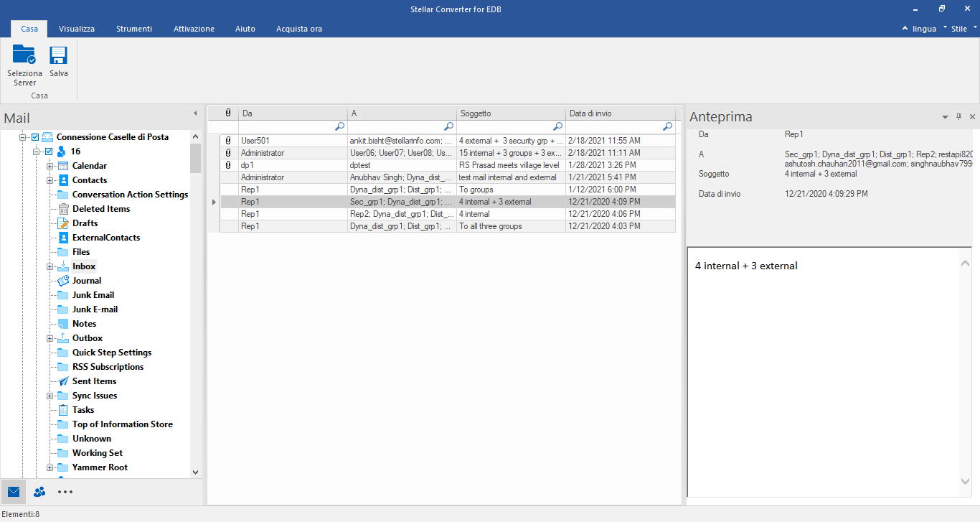Switch to the Casa ribbon tab
980x522 pixels.
click(x=29, y=29)
